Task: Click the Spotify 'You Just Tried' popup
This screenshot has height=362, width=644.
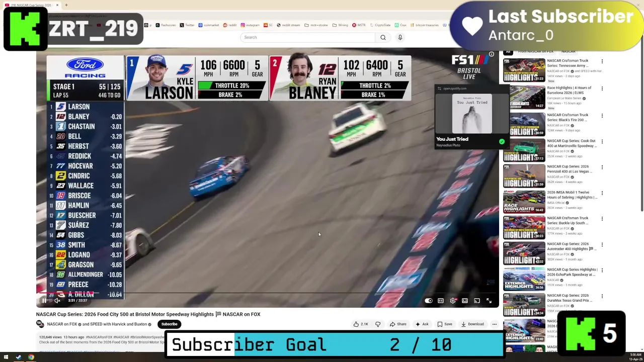Action: [x=472, y=117]
